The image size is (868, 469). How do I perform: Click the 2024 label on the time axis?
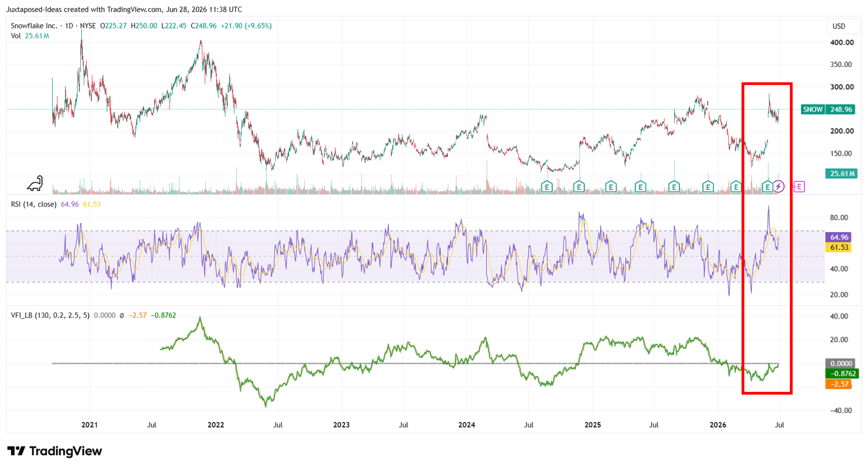point(467,425)
